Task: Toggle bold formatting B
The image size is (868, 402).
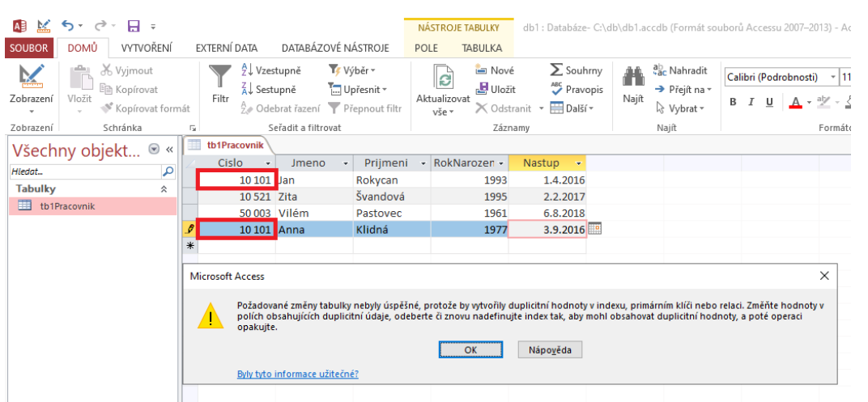Action: (x=734, y=102)
